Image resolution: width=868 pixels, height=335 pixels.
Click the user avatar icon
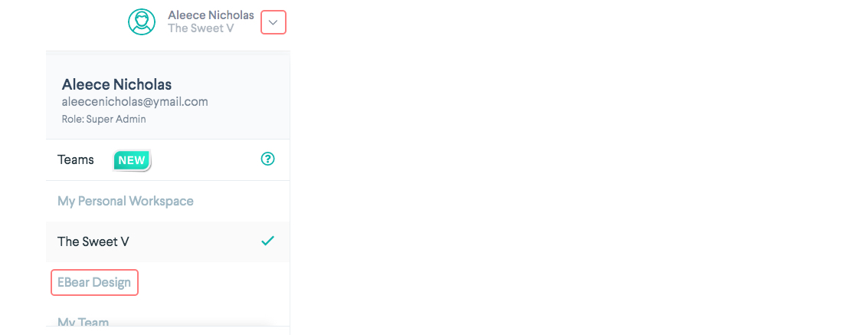pos(142,21)
